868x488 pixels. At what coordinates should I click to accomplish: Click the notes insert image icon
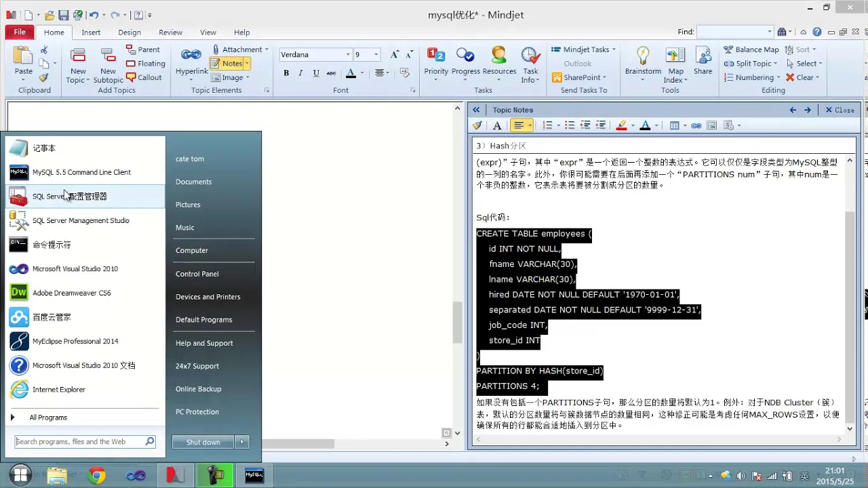712,125
